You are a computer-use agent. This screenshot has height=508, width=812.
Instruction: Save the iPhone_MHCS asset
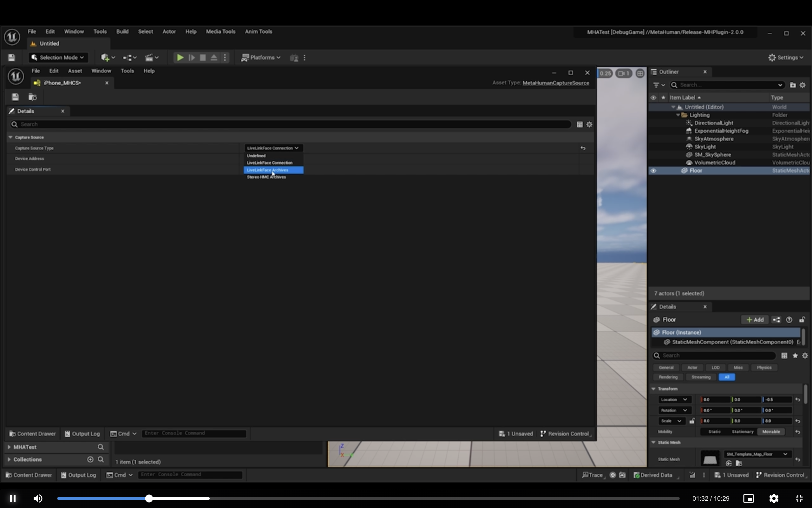pos(15,97)
